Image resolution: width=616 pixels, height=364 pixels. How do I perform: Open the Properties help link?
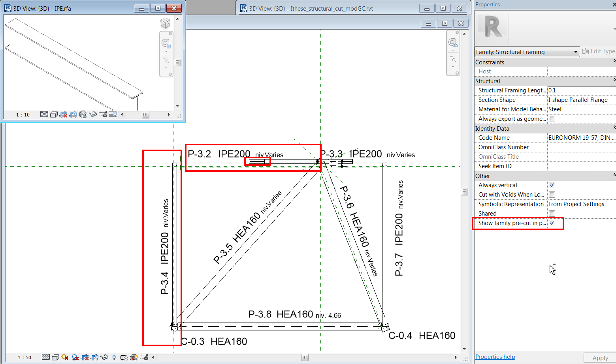(x=495, y=356)
